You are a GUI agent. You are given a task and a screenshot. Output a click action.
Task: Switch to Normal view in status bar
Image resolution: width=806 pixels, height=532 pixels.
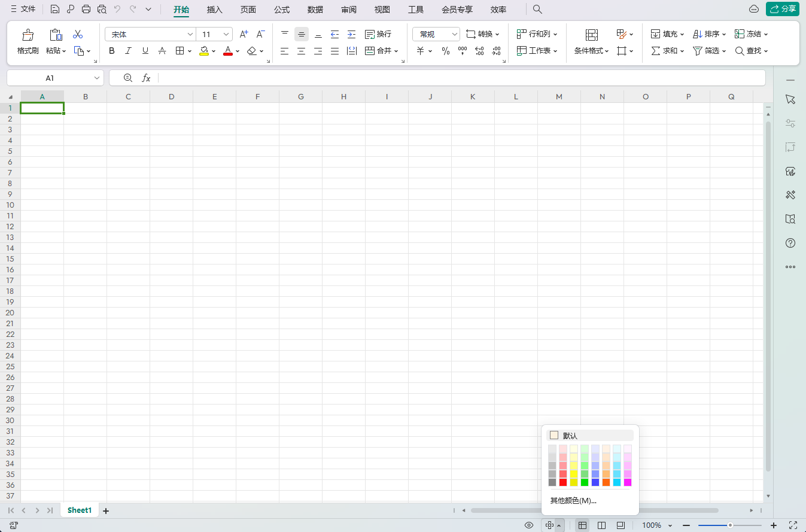pos(582,525)
